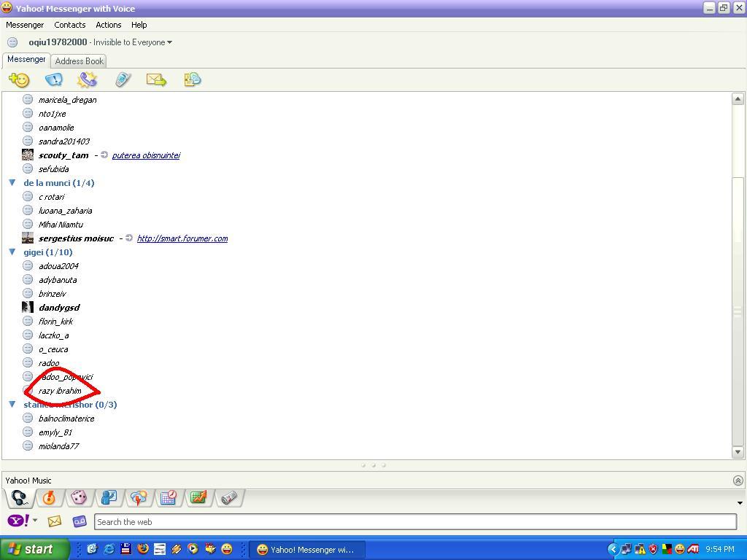Collapse the Yahoo! Music panel chevron
Viewport: 747px width, 560px height.
[x=738, y=481]
